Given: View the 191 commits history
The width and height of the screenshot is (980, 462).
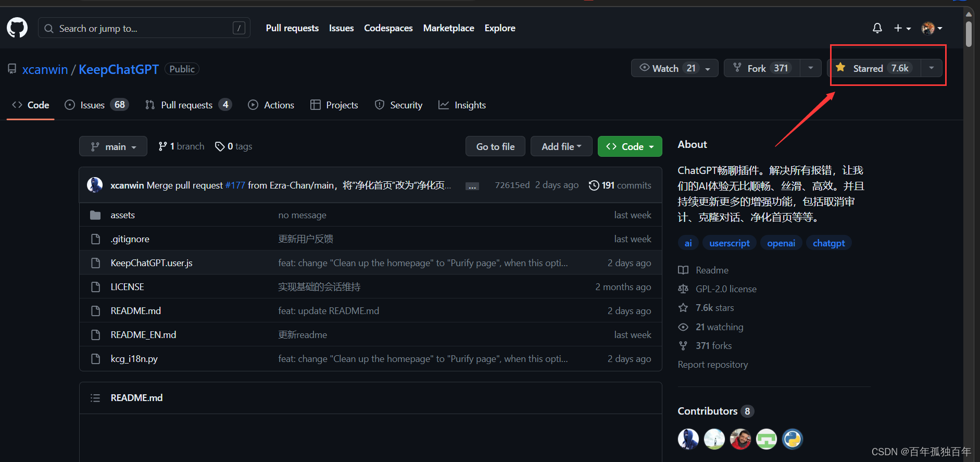Looking at the screenshot, I should click(620, 185).
